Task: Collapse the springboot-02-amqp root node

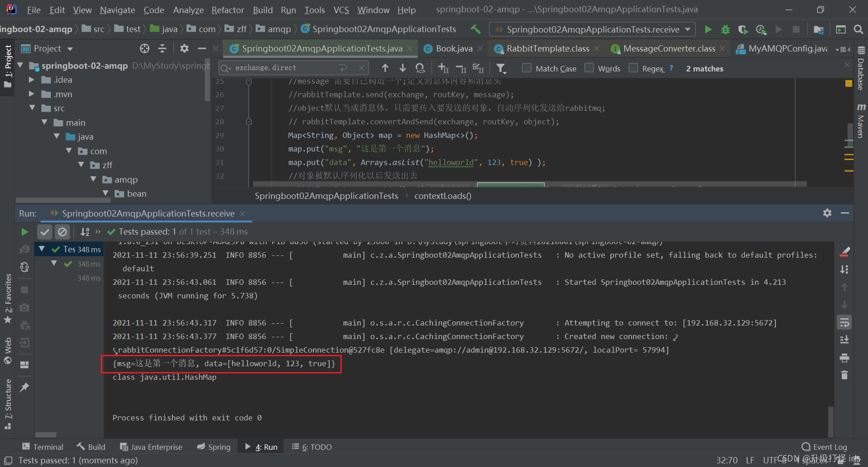Action: pyautogui.click(x=20, y=66)
